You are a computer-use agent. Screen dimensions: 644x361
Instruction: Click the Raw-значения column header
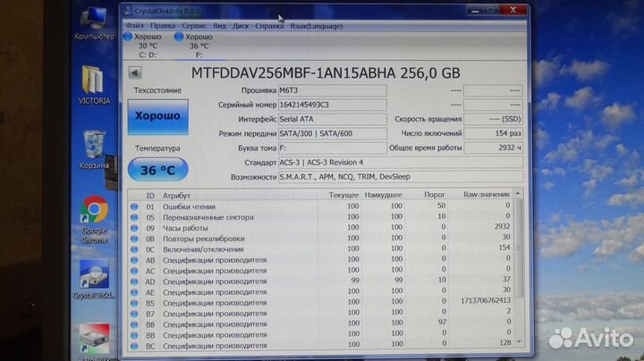click(487, 194)
